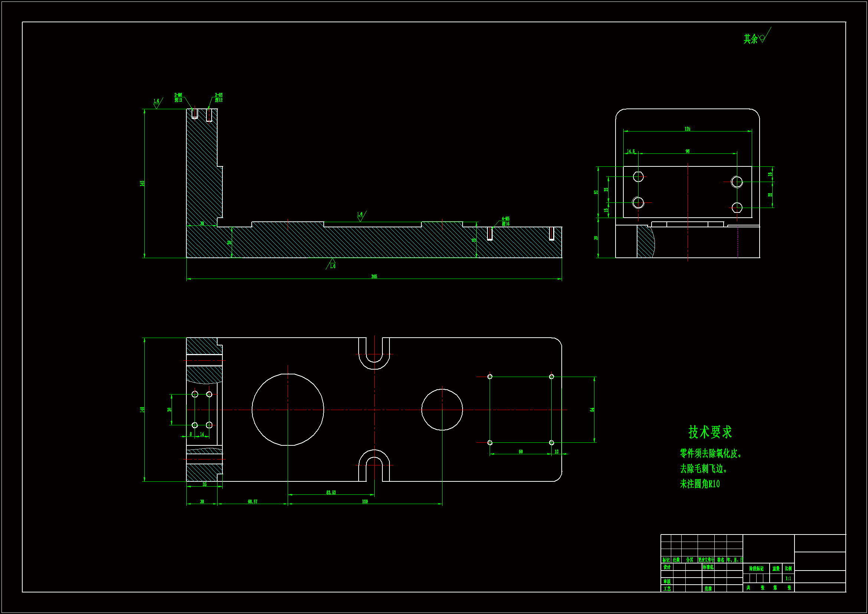Select the 4-M5 深16 hole annotation
This screenshot has height=614, width=868.
[x=505, y=221]
